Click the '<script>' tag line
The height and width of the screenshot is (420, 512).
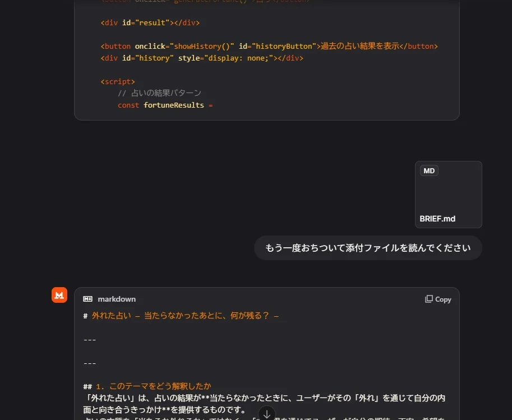tap(118, 82)
